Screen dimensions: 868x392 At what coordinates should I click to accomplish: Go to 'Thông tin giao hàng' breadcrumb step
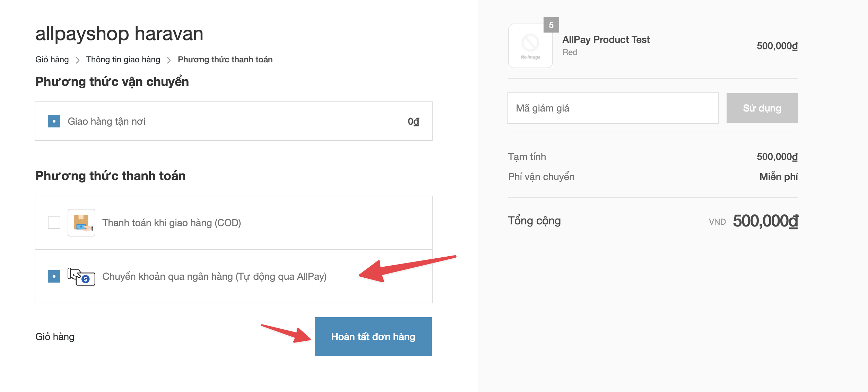pos(123,60)
